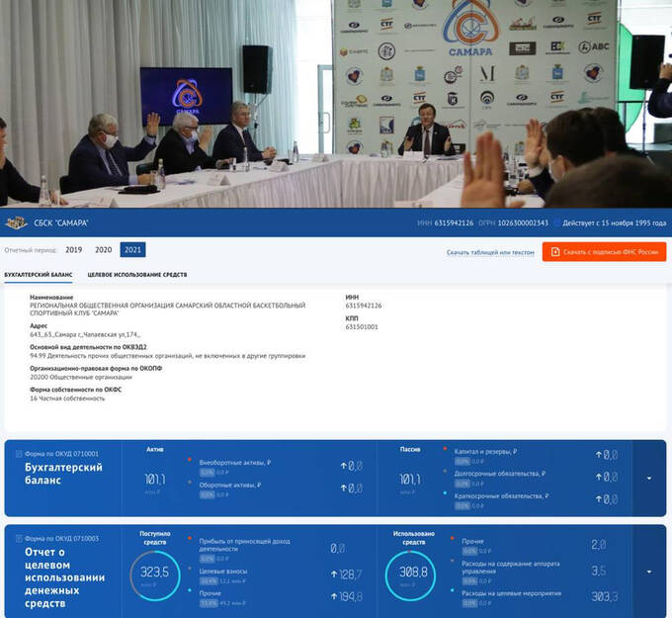Click the file icon on the orange download button
The image size is (672, 618).
coord(556,252)
